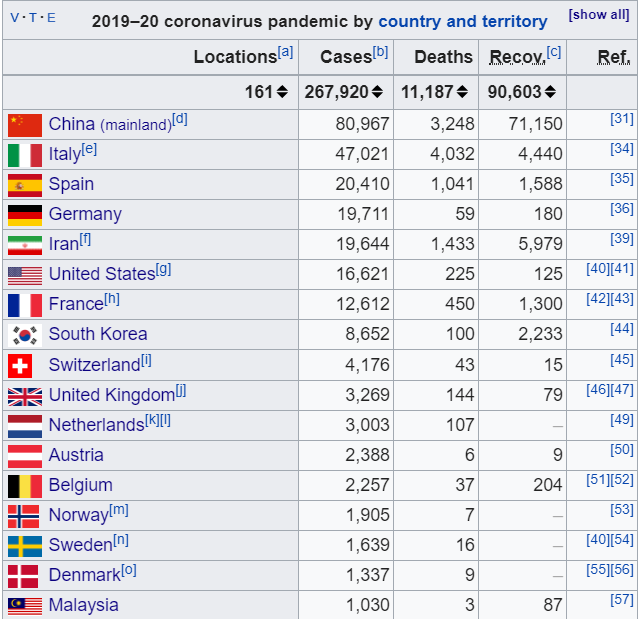
Task: Open the E (edit) template link
Action: [51, 18]
